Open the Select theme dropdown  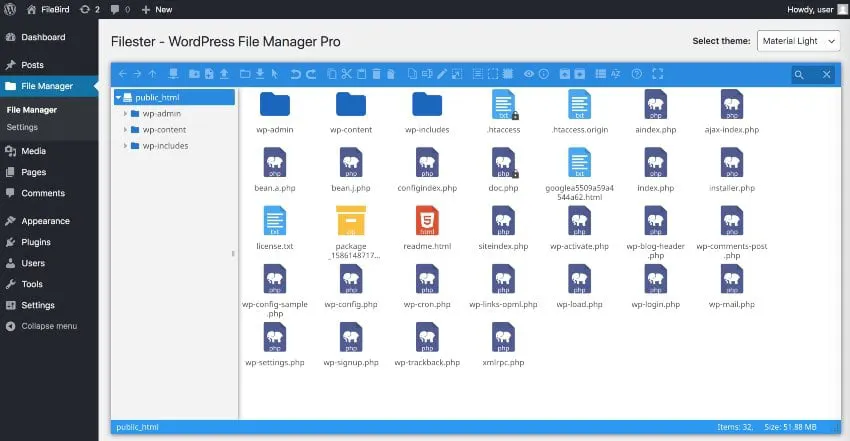799,41
